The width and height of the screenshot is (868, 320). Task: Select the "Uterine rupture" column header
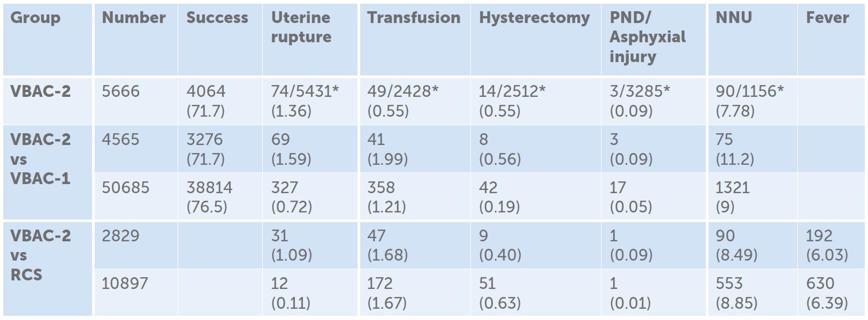click(301, 27)
